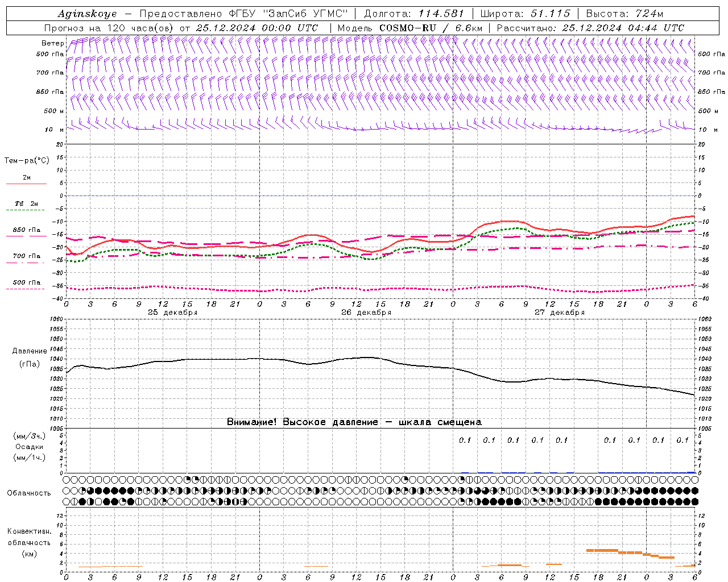This screenshot has height=582, width=728.
Task: Select the 850 гПа temperature legend entry
Action: 26,232
